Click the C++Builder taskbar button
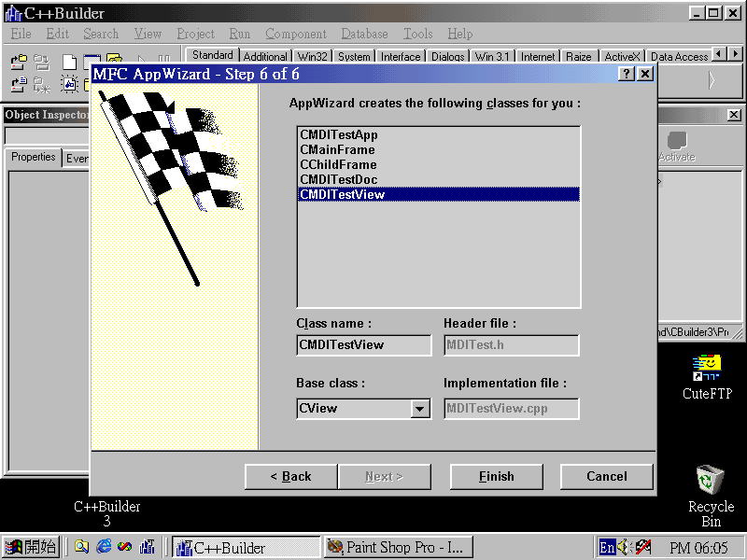Viewport: 747px width, 560px height. (x=246, y=547)
